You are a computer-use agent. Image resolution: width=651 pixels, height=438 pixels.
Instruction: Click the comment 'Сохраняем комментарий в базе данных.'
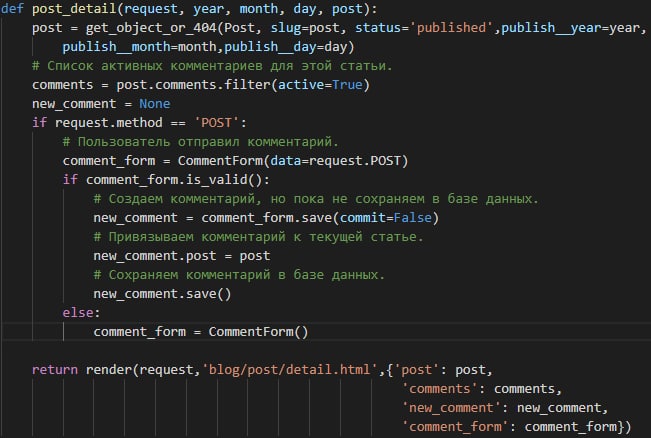click(239, 275)
